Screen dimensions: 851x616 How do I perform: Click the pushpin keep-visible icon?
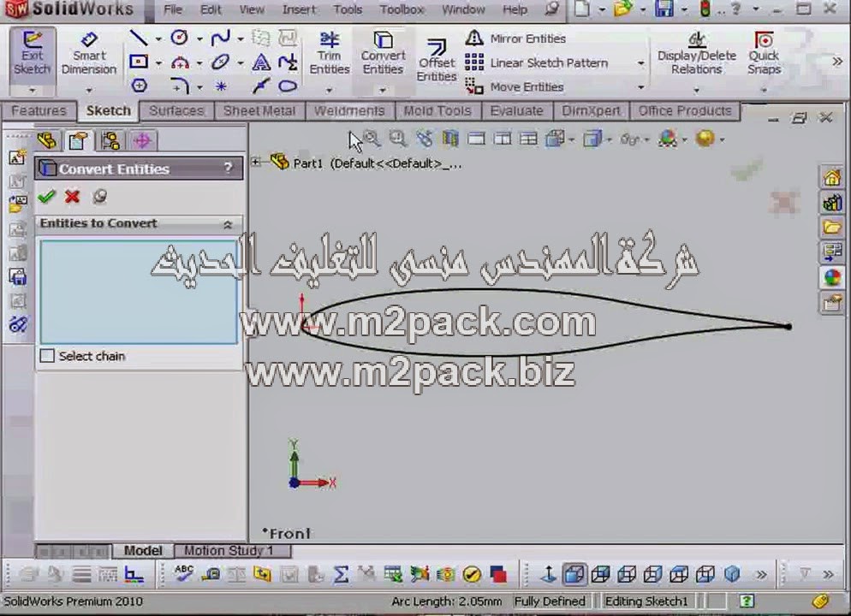(x=99, y=196)
